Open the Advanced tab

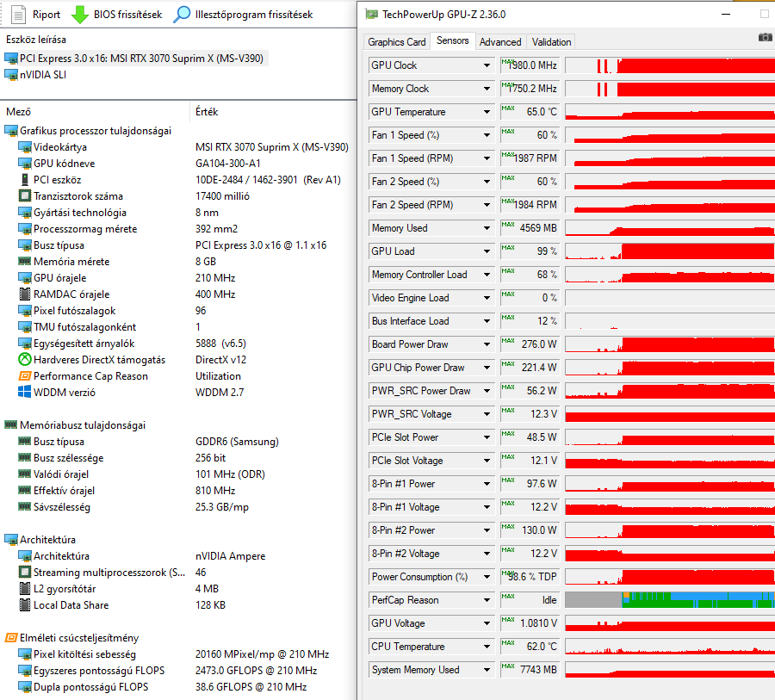coord(500,42)
